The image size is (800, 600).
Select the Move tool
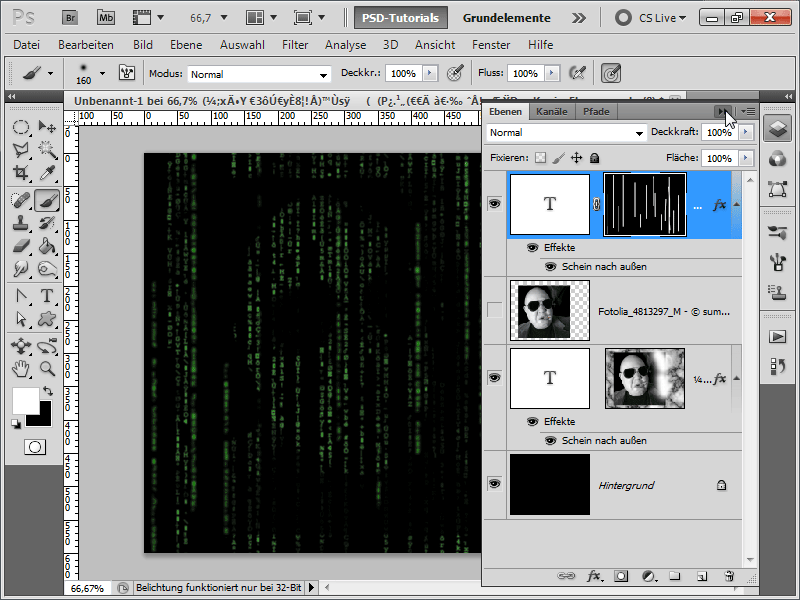[47, 127]
